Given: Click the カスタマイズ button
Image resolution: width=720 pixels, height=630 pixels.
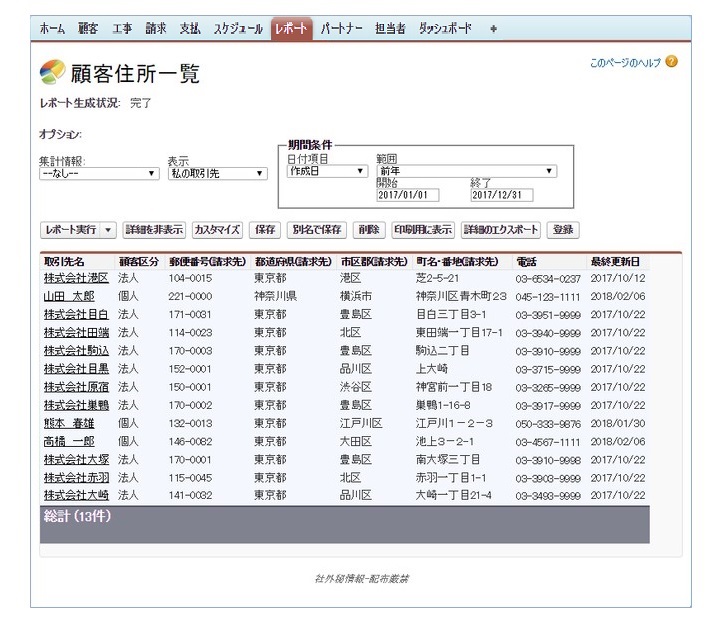Looking at the screenshot, I should [217, 230].
